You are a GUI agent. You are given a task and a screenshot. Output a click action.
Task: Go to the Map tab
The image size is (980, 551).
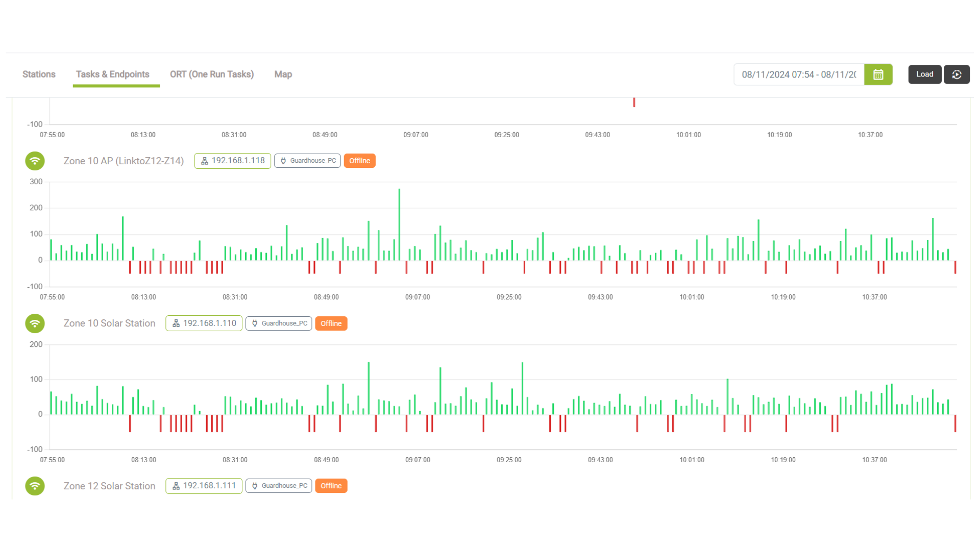click(283, 74)
